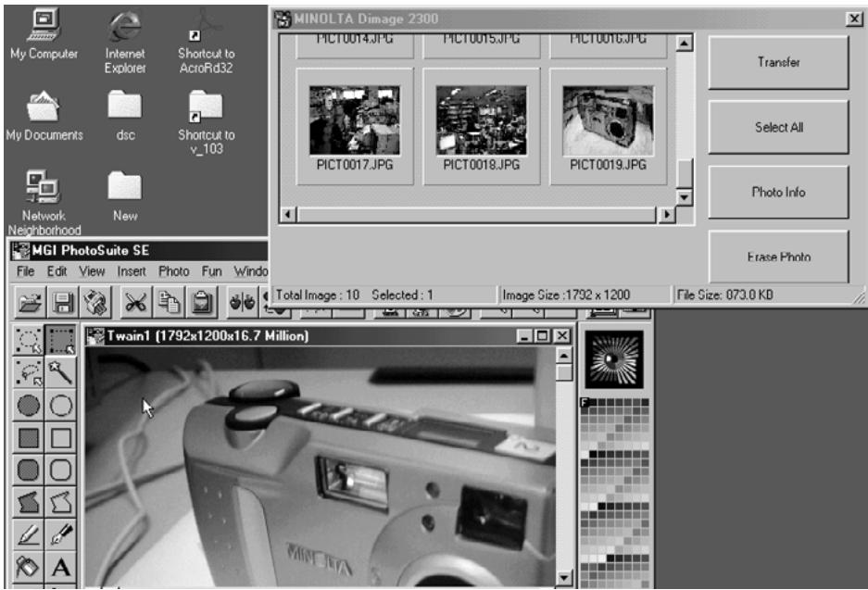
Task: Click the Twain1 window scroll down arrow
Action: 563,578
